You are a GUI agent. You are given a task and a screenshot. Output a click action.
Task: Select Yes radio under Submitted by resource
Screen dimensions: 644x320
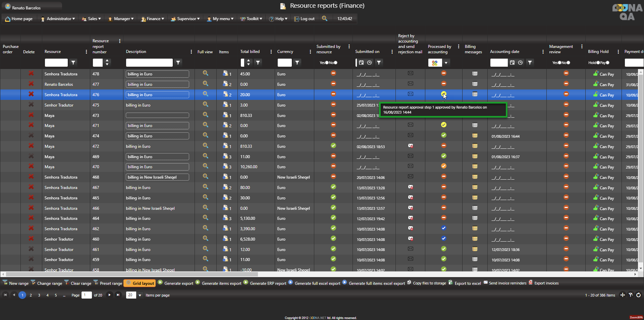[x=327, y=63]
